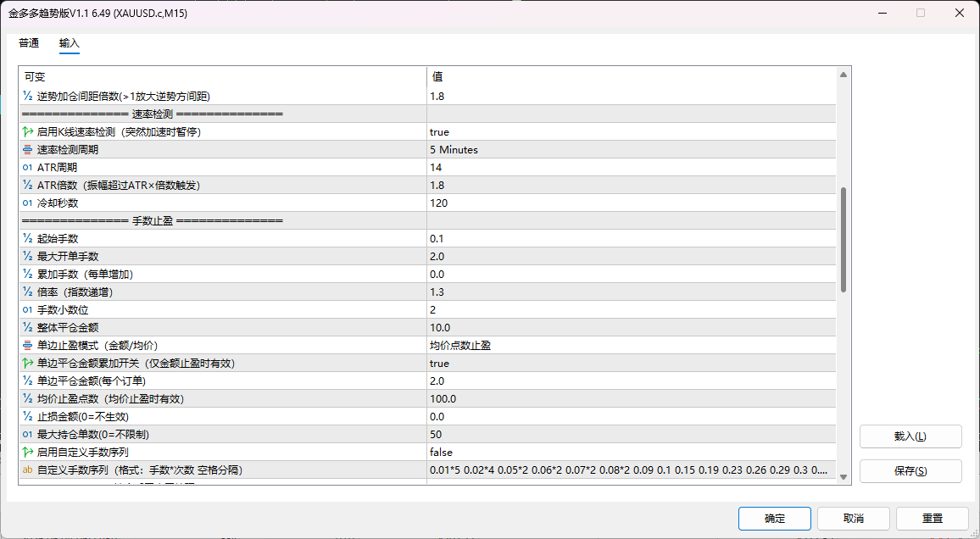The width and height of the screenshot is (980, 539).
Task: Toggle the true value of 启用K线速率检测
Action: click(x=439, y=131)
